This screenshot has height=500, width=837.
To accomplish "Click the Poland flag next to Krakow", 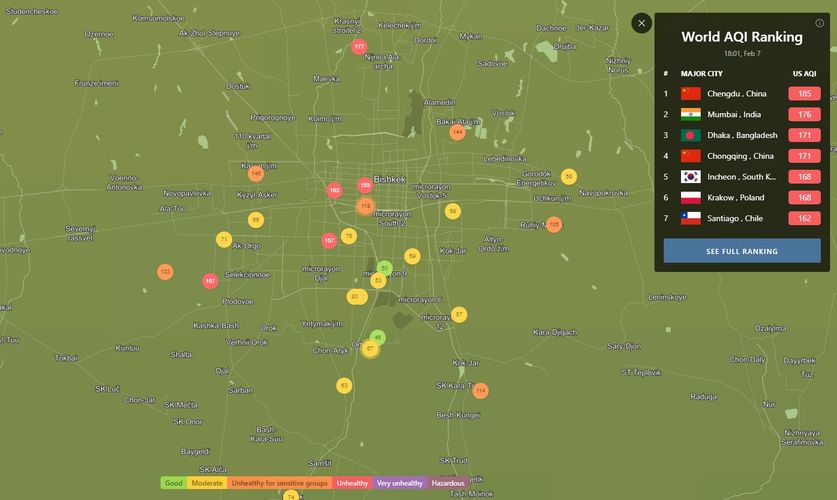I will (x=691, y=197).
